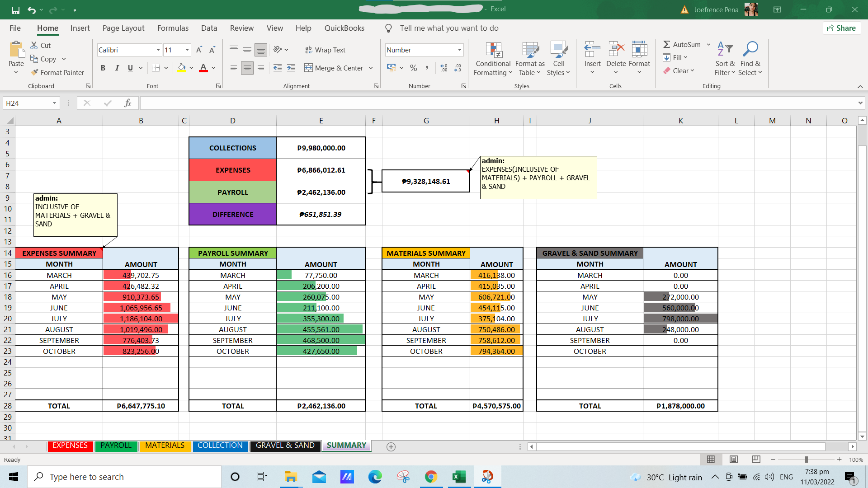
Task: Click the Format Painter brush icon
Action: (x=34, y=72)
